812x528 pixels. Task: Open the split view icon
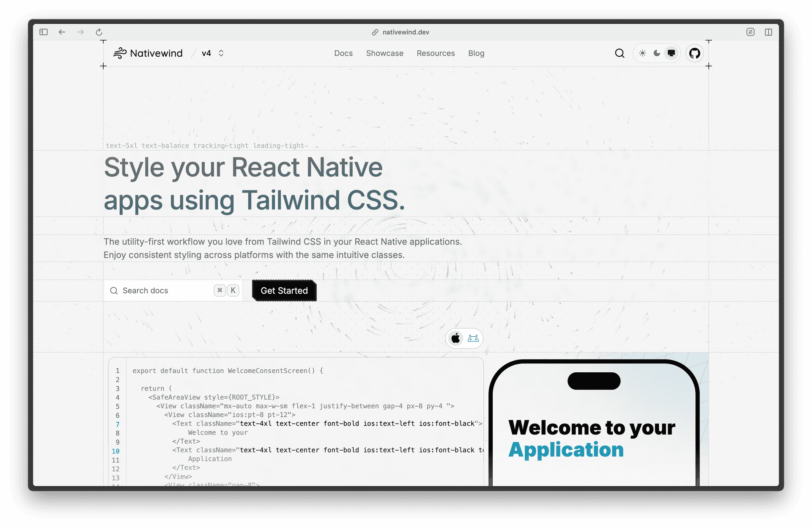pyautogui.click(x=768, y=32)
